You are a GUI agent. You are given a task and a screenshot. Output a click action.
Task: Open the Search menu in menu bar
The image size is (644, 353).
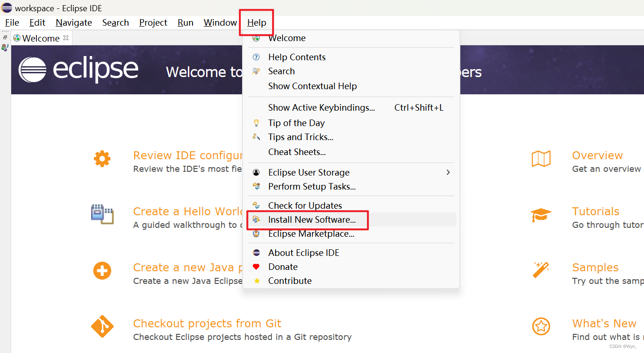[x=115, y=22]
